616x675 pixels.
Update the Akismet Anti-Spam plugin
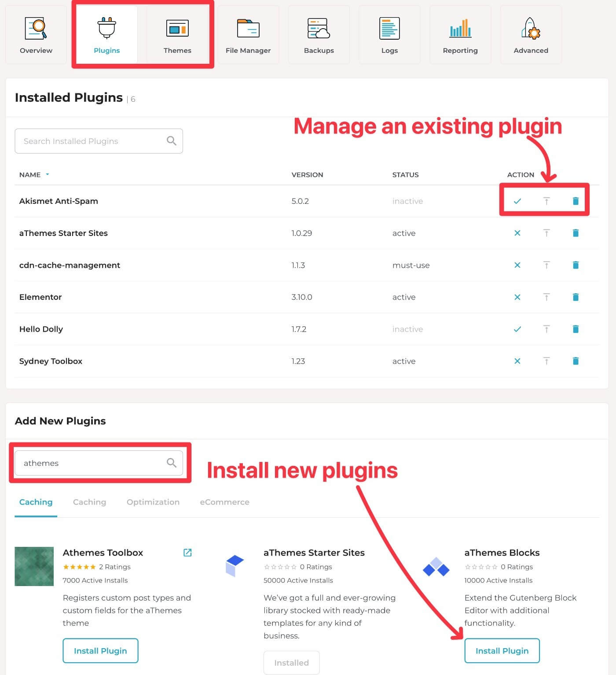coord(546,201)
